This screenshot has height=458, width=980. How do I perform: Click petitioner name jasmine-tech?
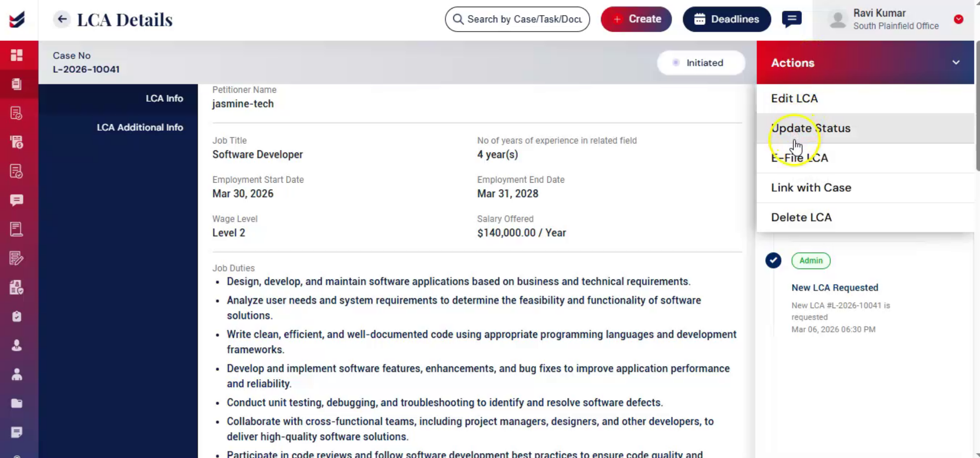point(243,104)
